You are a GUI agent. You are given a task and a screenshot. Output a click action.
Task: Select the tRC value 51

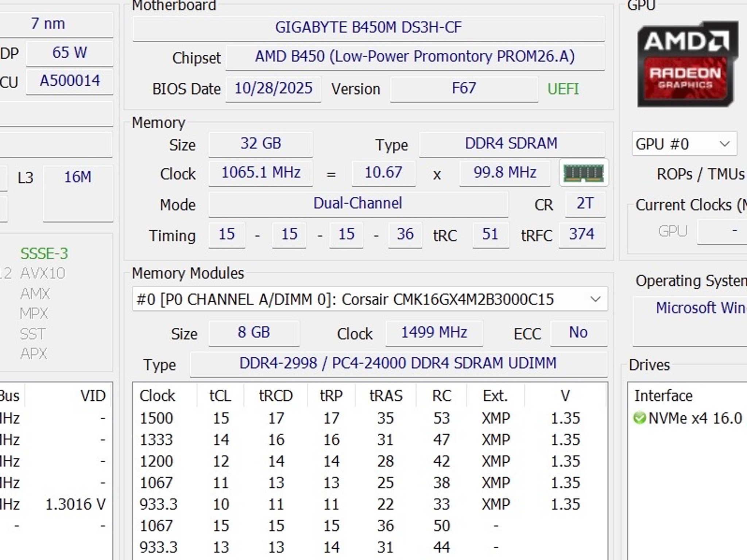[x=491, y=235]
